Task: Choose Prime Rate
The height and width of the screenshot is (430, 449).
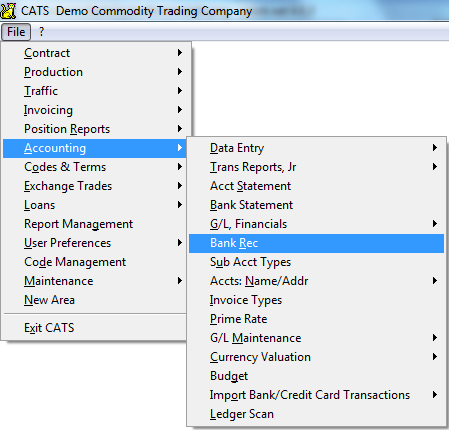Action: click(x=316, y=319)
